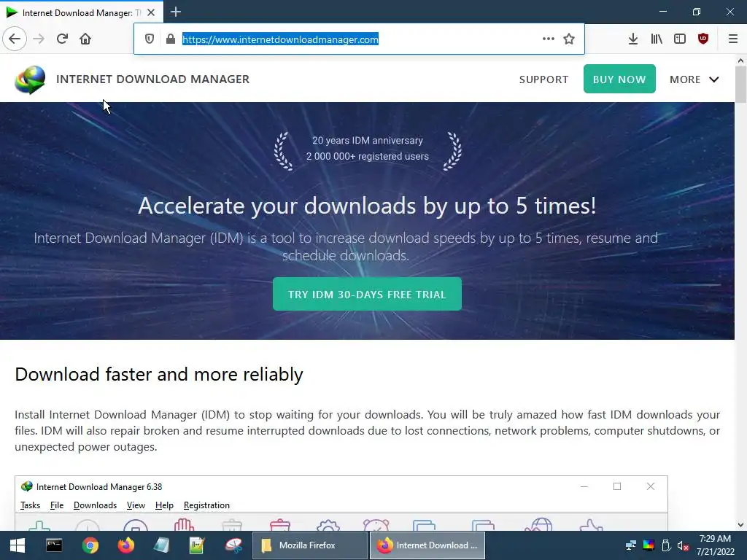Click 'Download faster and more reliably' heading
Viewport: 747px width, 560px height.
point(158,374)
